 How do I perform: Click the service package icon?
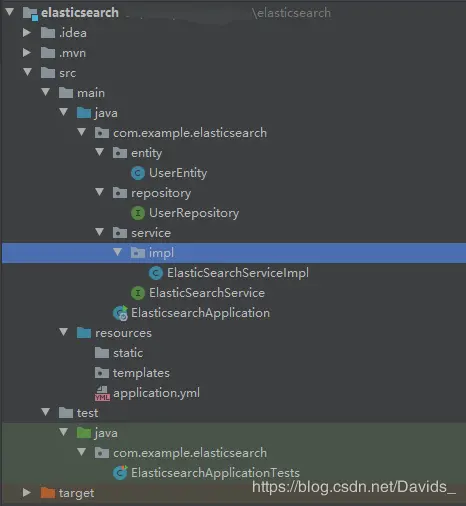(x=120, y=233)
